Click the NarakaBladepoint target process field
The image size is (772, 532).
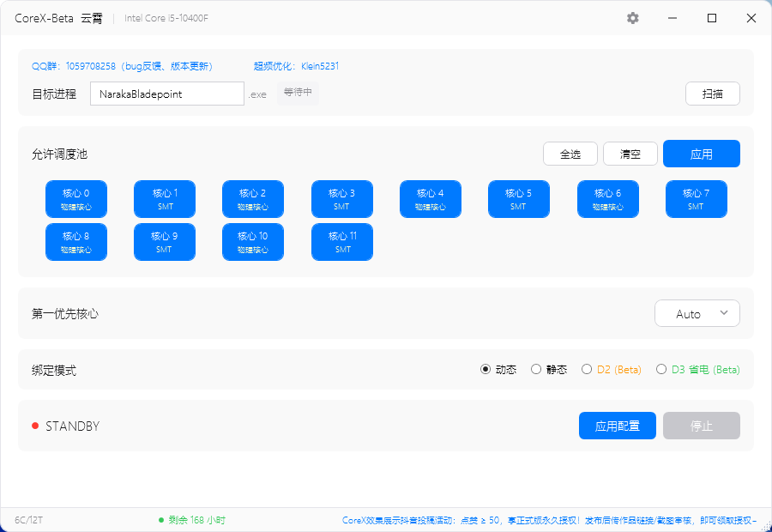(166, 93)
